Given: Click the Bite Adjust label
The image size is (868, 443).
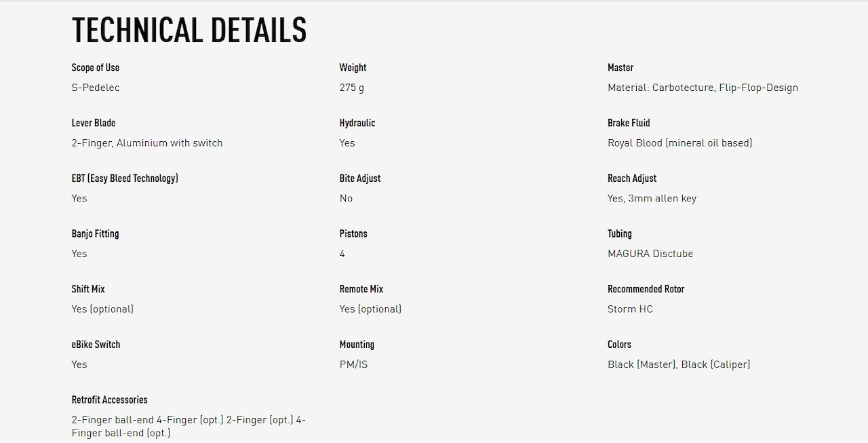Looking at the screenshot, I should click(360, 178).
